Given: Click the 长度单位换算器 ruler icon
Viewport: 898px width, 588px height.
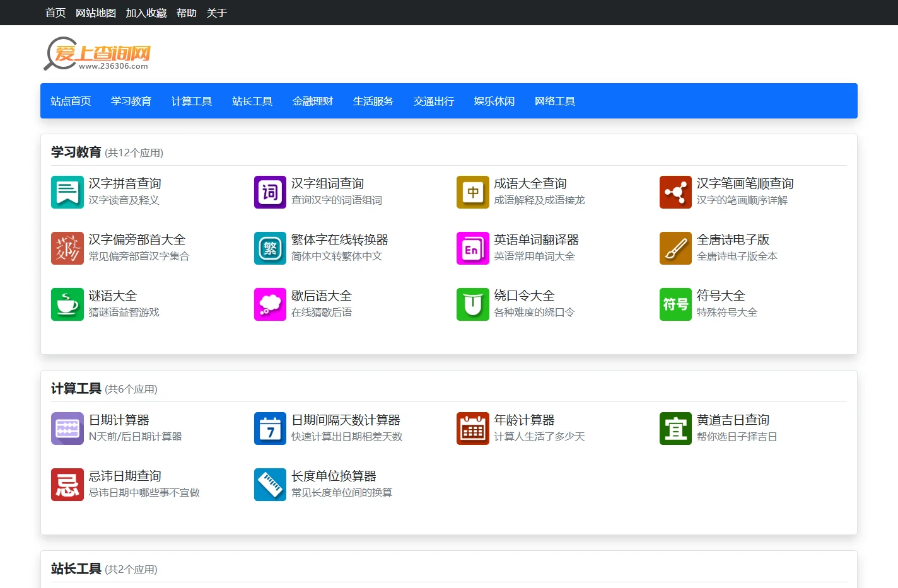Looking at the screenshot, I should tap(270, 485).
